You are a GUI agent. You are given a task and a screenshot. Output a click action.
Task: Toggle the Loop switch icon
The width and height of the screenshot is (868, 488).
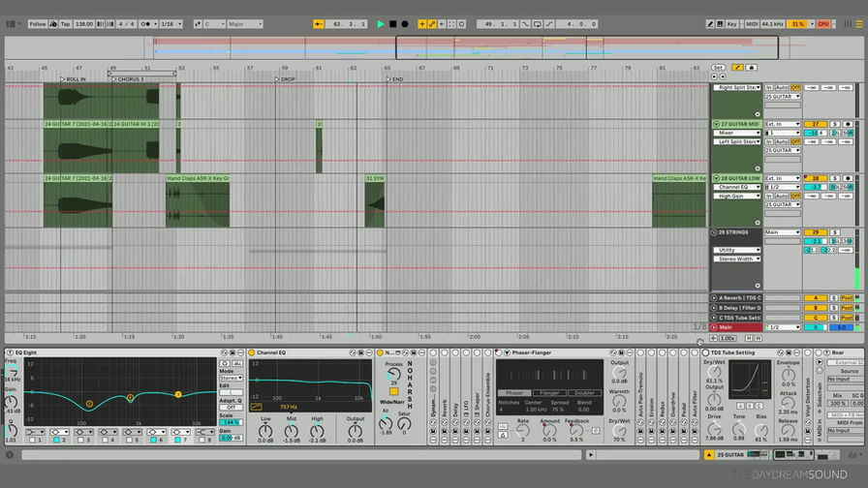(x=537, y=24)
